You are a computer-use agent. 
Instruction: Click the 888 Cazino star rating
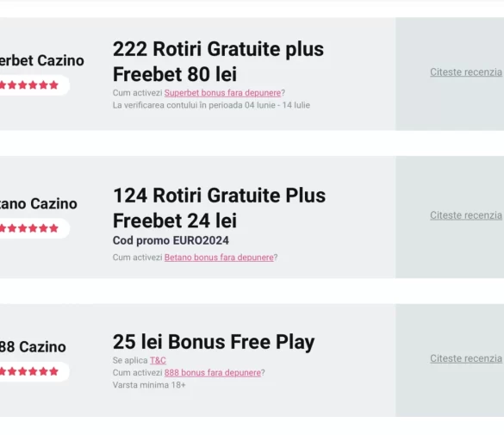click(x=29, y=372)
